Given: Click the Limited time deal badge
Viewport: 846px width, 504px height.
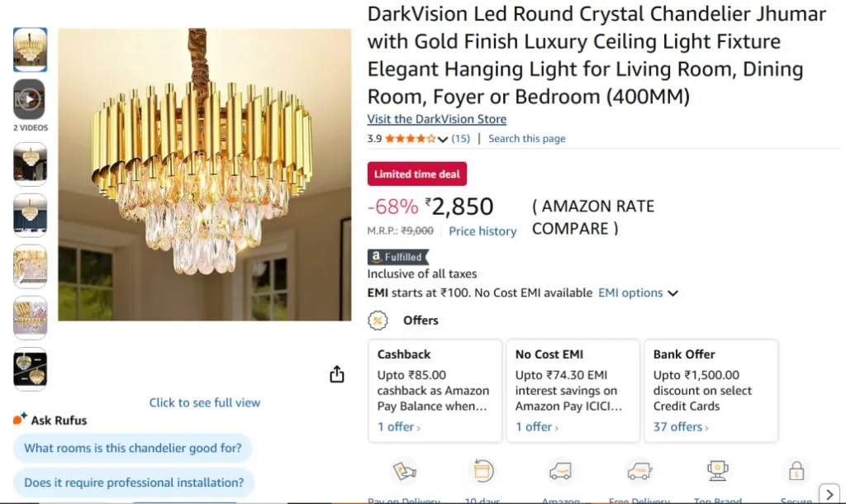Looking at the screenshot, I should [x=416, y=174].
